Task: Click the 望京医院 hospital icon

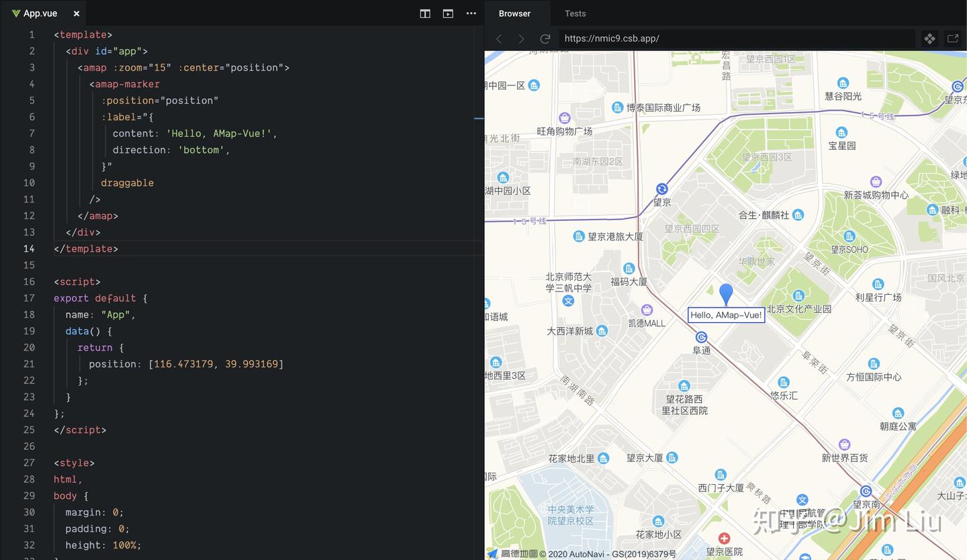Action: [x=724, y=539]
